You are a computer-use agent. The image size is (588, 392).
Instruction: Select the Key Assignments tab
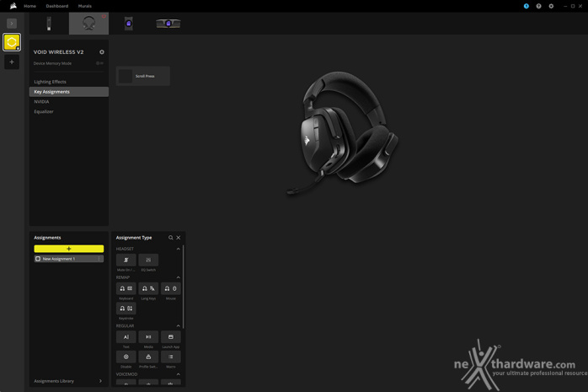click(x=69, y=92)
